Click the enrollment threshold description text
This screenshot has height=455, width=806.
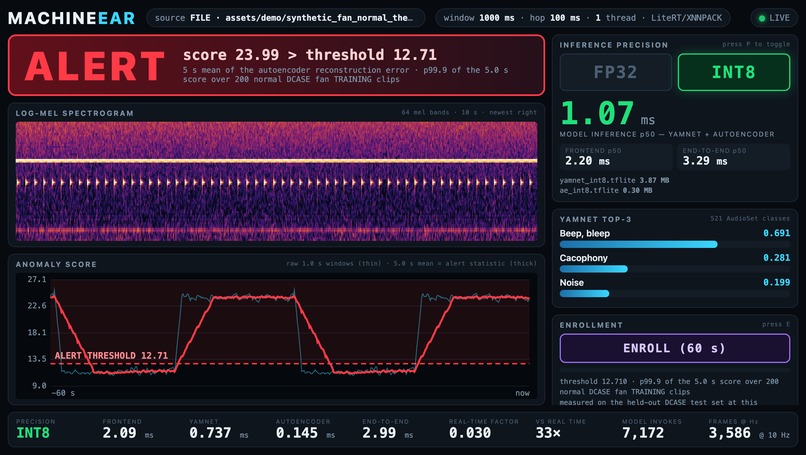click(x=669, y=392)
